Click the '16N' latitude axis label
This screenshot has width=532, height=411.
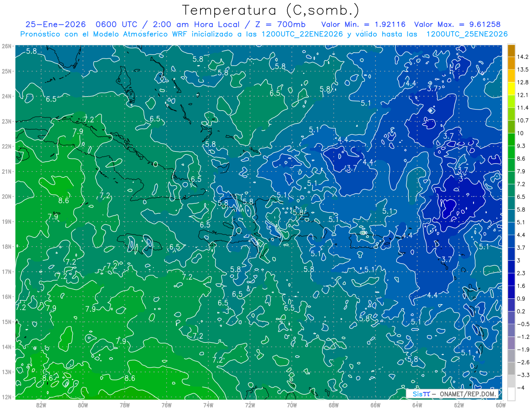click(x=7, y=297)
